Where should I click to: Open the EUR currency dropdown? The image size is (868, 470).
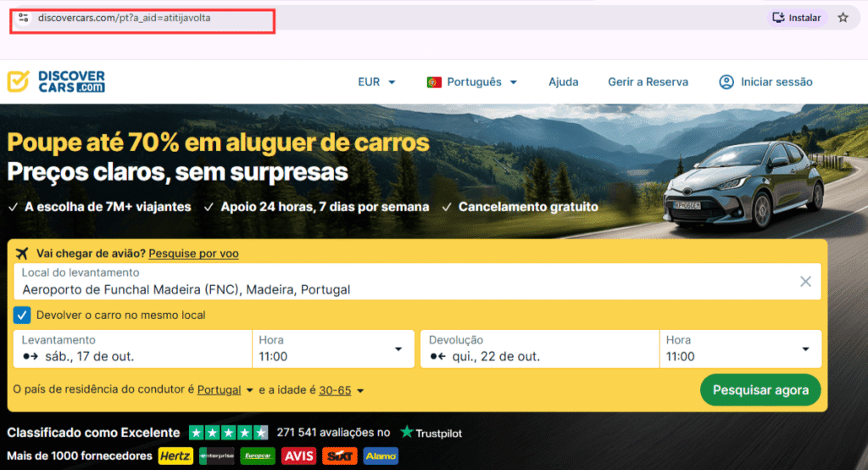(376, 82)
